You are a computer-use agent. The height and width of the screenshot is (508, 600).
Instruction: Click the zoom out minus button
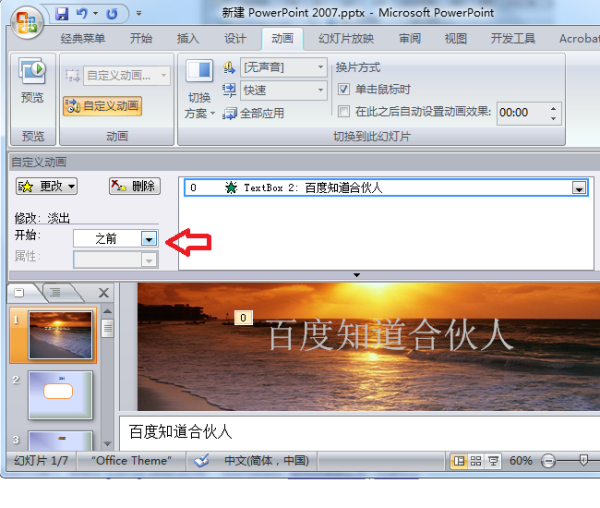pos(548,461)
